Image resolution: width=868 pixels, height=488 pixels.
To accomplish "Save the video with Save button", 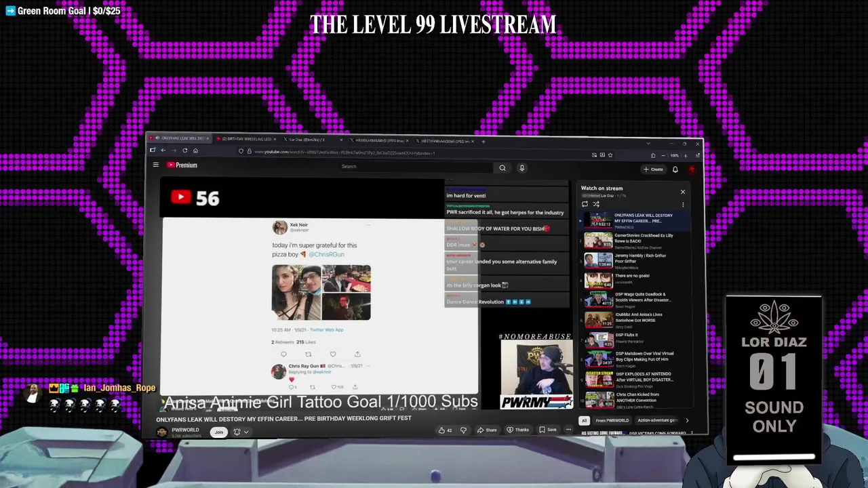I will click(x=548, y=430).
